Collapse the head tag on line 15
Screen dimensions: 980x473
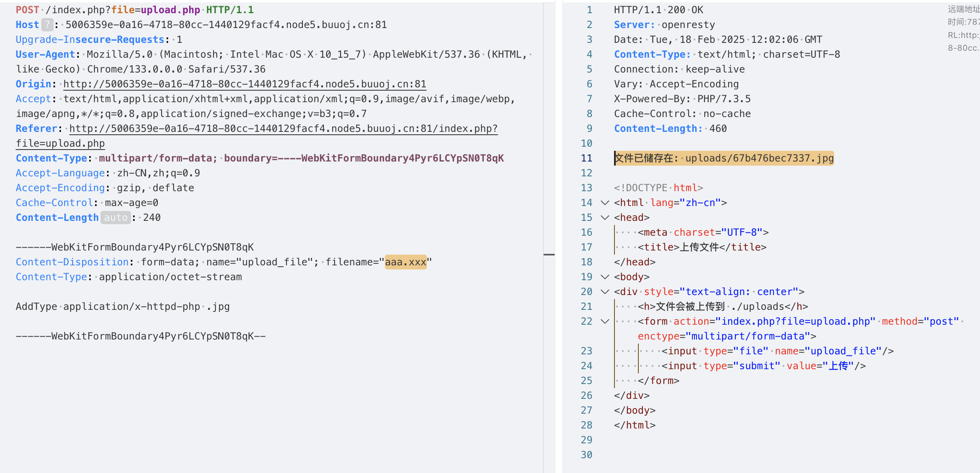pyautogui.click(x=605, y=218)
